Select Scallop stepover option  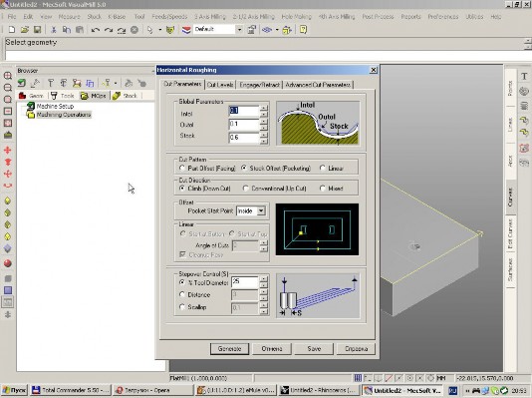(x=192, y=307)
